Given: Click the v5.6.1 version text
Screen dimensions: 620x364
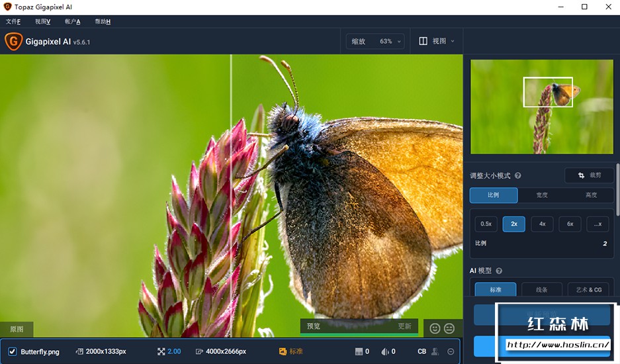Looking at the screenshot, I should tap(81, 42).
